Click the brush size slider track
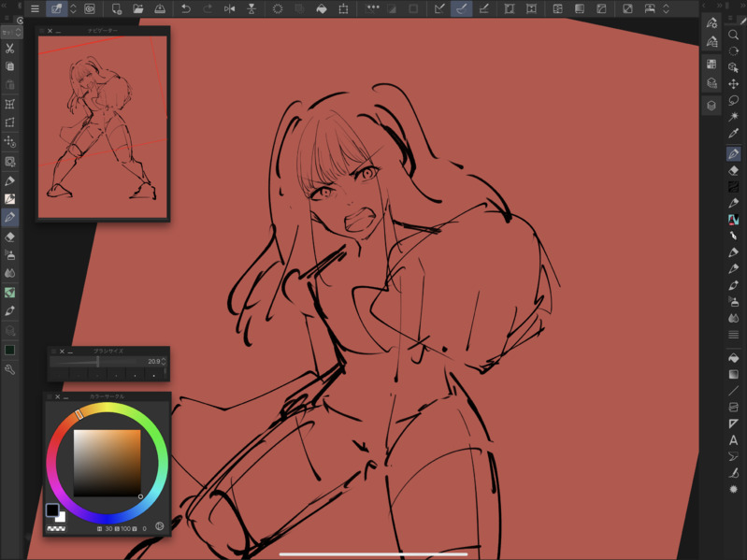 97,362
